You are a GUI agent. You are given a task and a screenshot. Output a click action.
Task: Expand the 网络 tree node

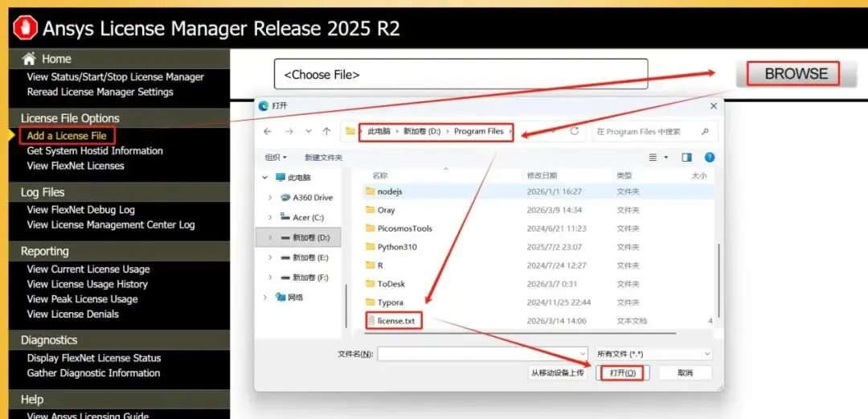click(264, 297)
